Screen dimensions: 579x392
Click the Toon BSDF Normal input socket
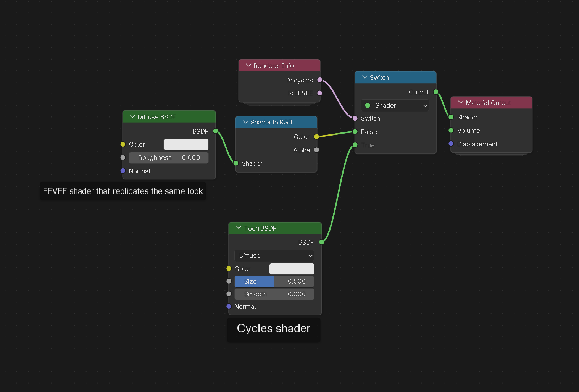tap(229, 307)
